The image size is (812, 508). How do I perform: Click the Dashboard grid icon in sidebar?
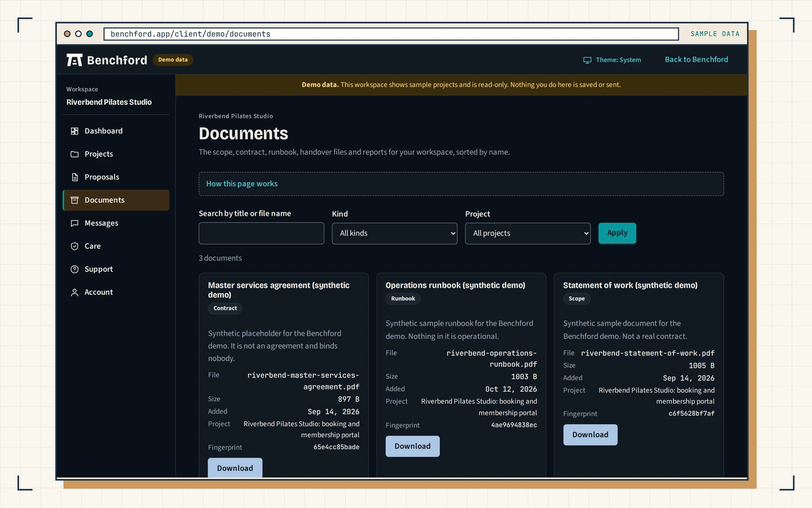(74, 131)
